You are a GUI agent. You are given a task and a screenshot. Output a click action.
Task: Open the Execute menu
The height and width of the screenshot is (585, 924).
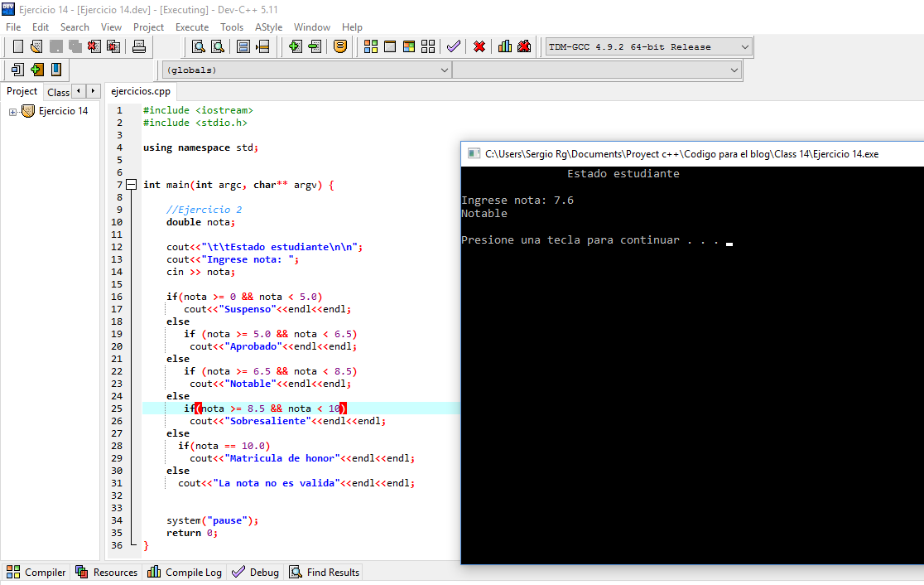(x=192, y=27)
